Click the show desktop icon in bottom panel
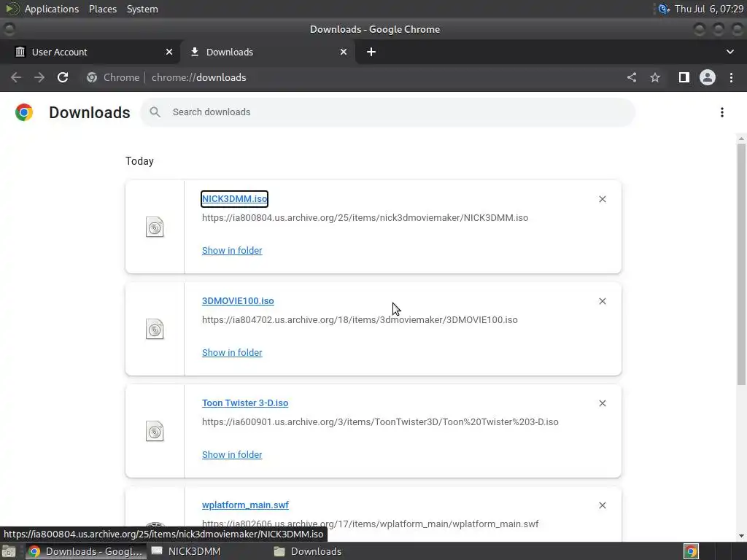 pyautogui.click(x=9, y=551)
